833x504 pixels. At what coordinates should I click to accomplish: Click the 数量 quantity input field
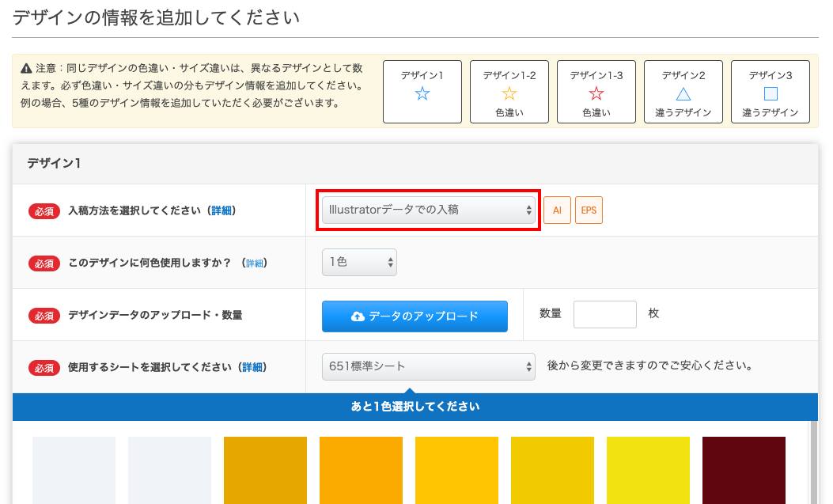pyautogui.click(x=604, y=314)
